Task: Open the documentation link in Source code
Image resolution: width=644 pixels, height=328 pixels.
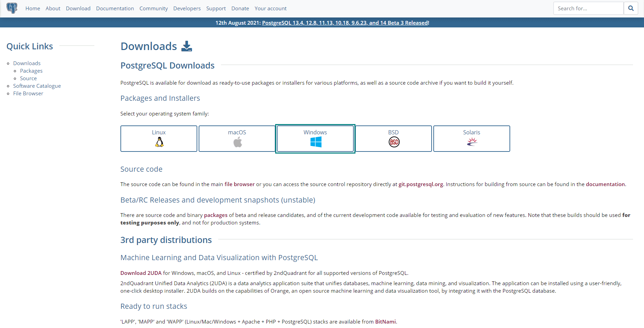Action: (605, 184)
